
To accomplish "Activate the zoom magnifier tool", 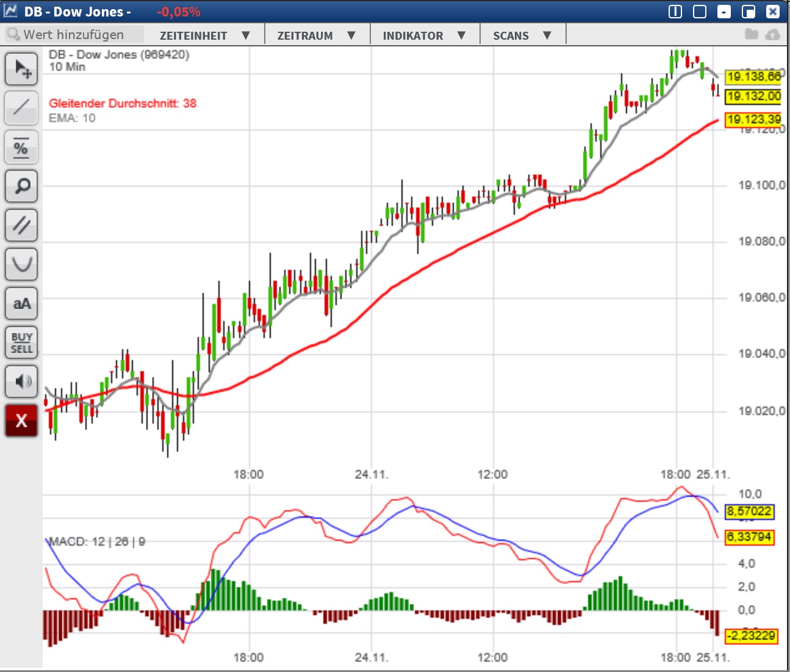I will tap(21, 186).
